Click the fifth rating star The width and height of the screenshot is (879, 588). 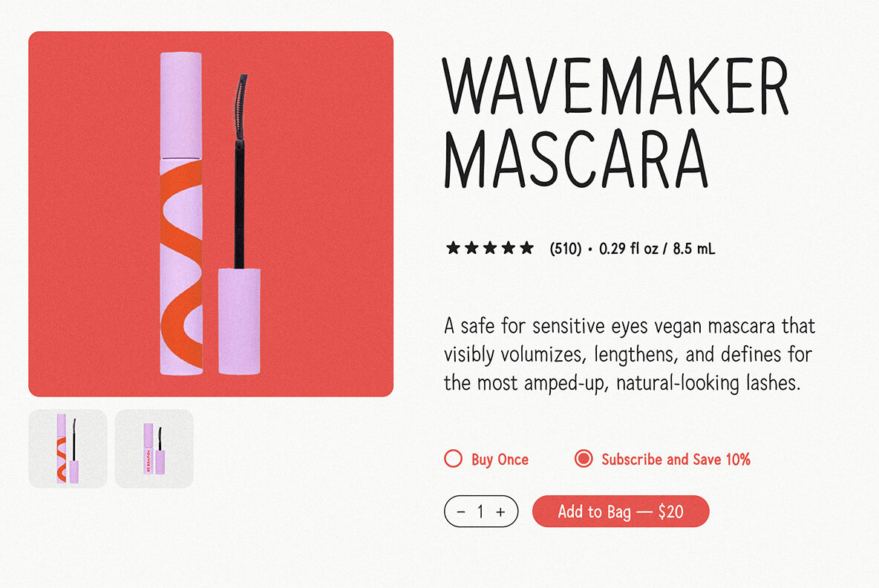(527, 248)
